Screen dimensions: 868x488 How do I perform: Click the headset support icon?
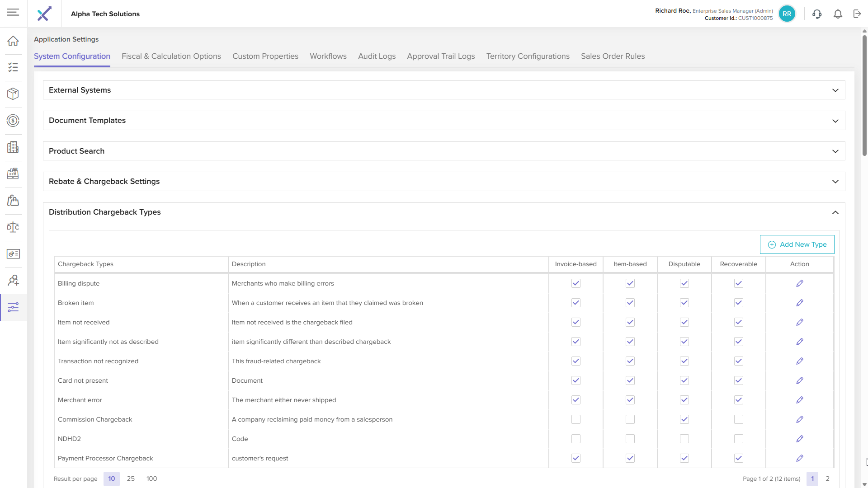(x=816, y=14)
